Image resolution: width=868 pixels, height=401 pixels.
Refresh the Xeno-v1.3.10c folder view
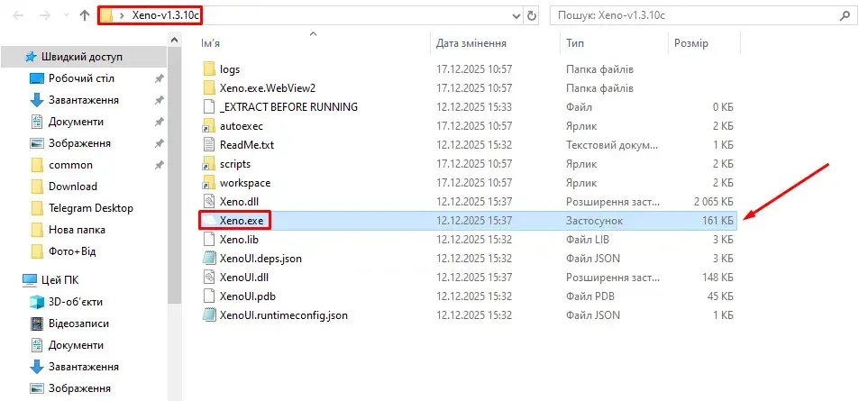tap(532, 16)
